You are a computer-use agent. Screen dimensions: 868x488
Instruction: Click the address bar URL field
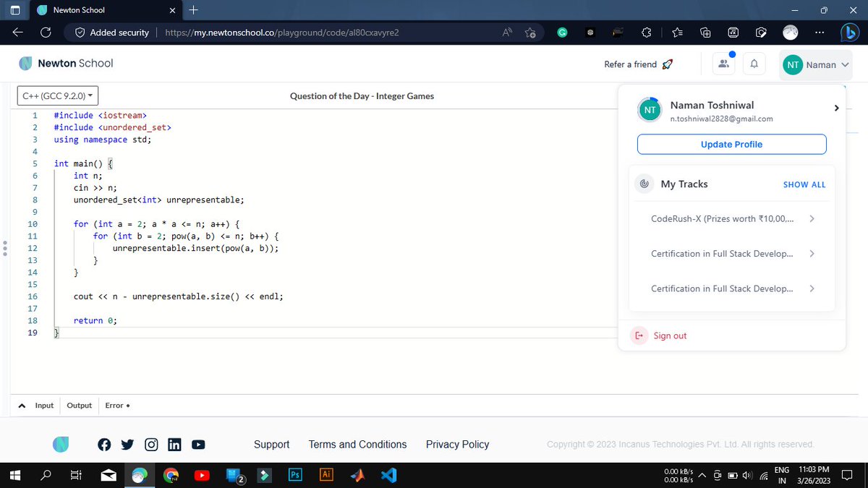(x=282, y=33)
